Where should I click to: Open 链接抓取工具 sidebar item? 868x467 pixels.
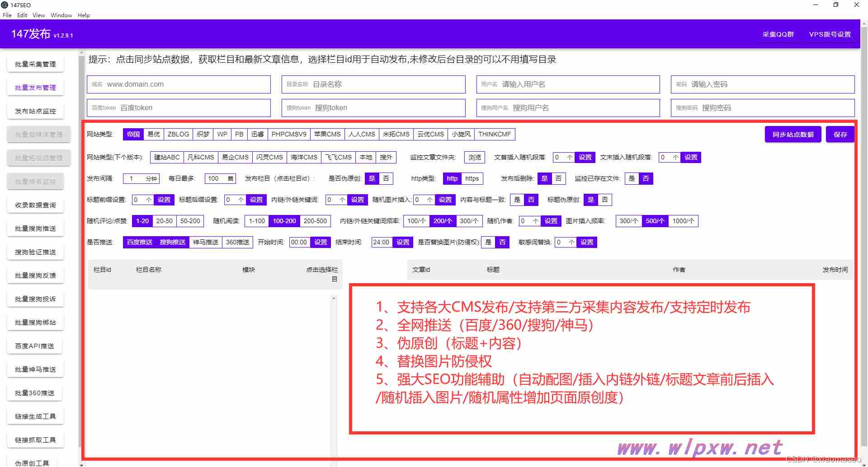pos(35,440)
